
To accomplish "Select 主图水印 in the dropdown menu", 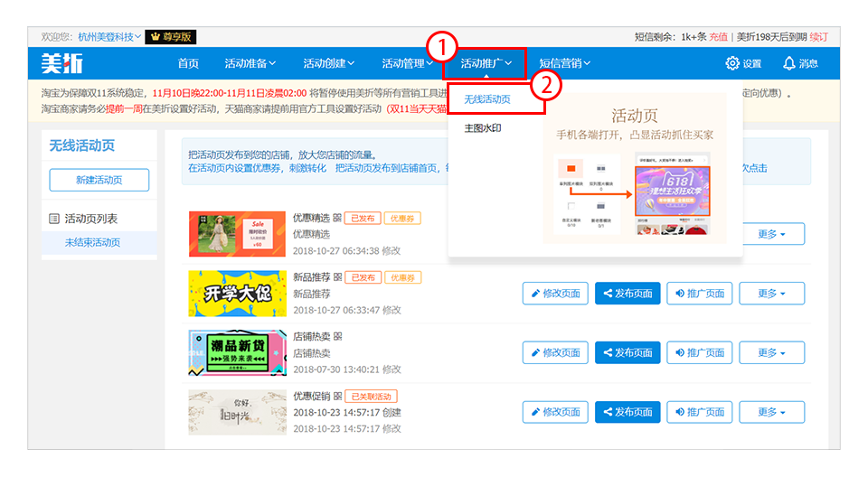I will tap(483, 127).
